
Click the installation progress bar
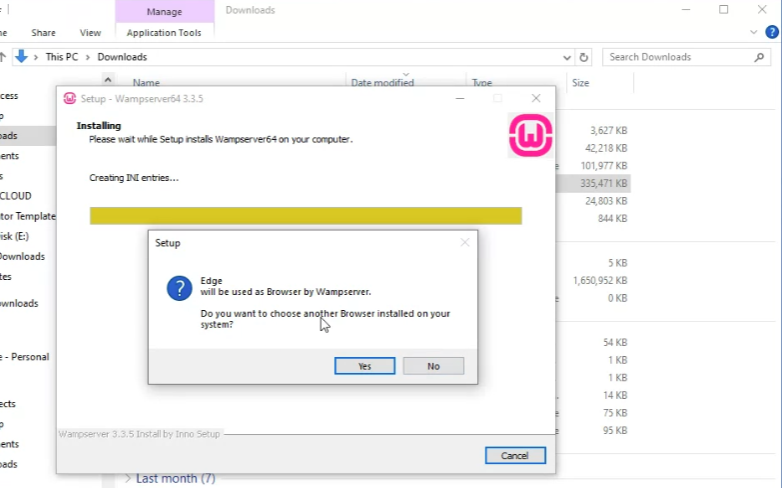point(306,216)
